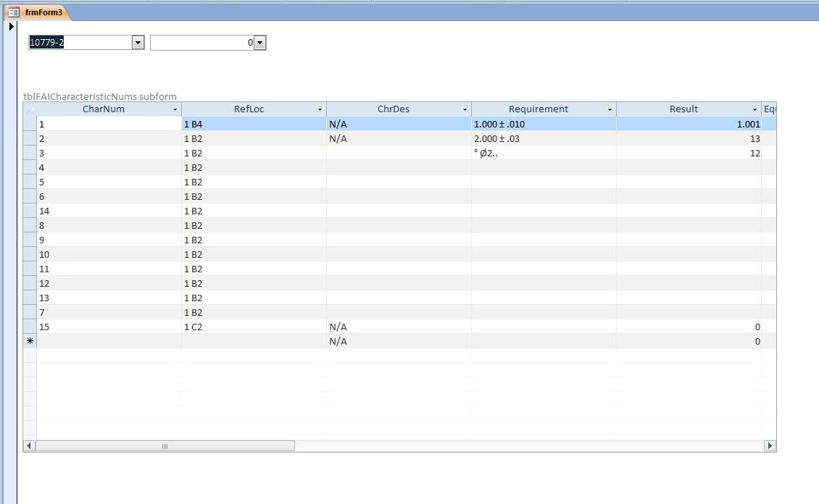Select the Requirement cell 1.000 ± .010
The width and height of the screenshot is (819, 504).
(x=543, y=124)
